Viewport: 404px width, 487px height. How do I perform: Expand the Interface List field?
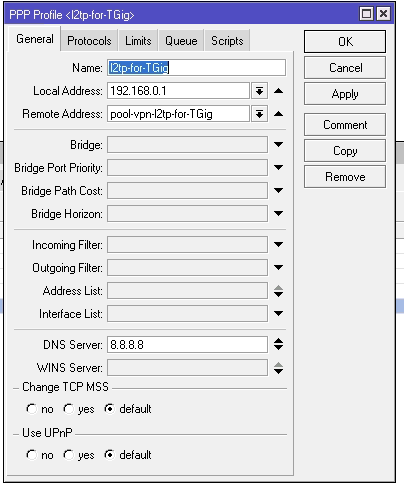pos(278,313)
